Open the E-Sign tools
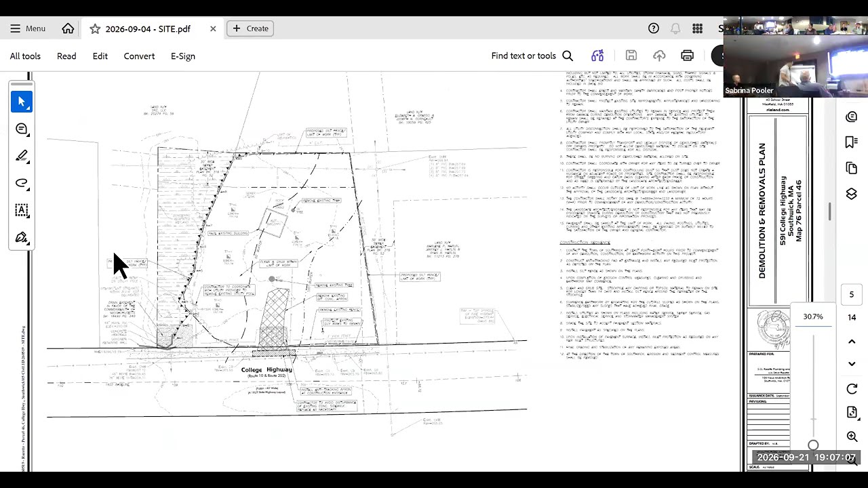This screenshot has height=488, width=868. tap(183, 56)
